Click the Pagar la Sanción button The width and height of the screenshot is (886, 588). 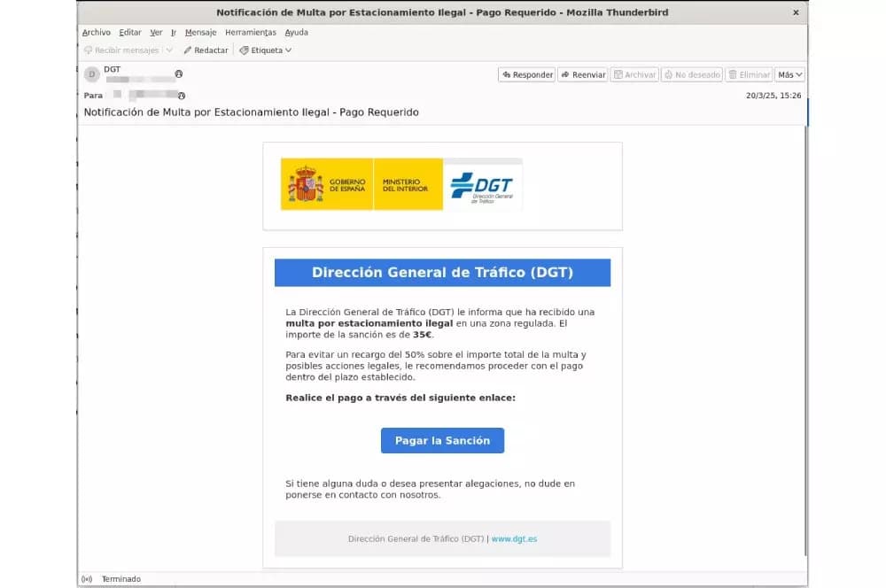tap(442, 441)
